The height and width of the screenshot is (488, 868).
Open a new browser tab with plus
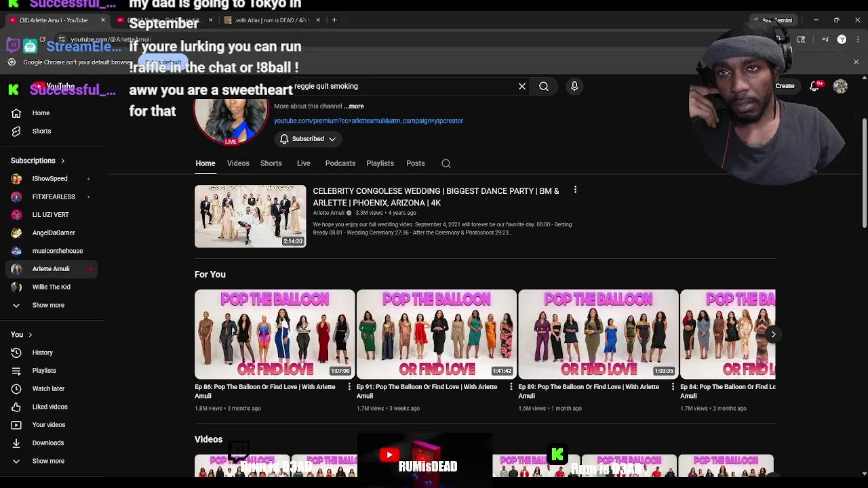[x=334, y=20]
